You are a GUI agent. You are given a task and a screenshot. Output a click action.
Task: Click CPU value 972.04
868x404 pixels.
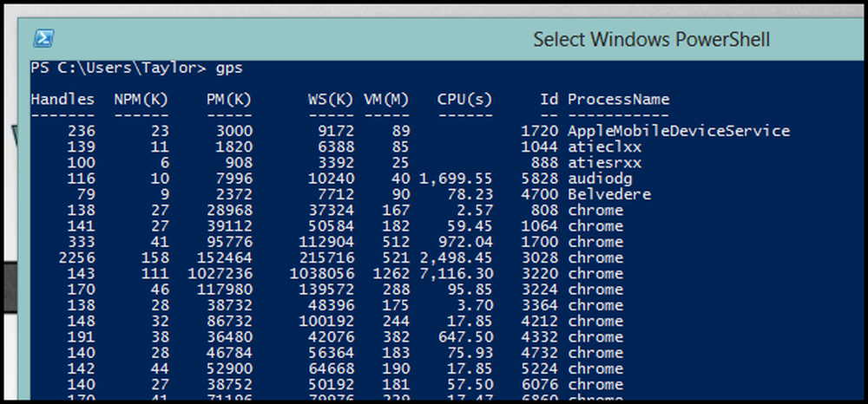pyautogui.click(x=465, y=242)
